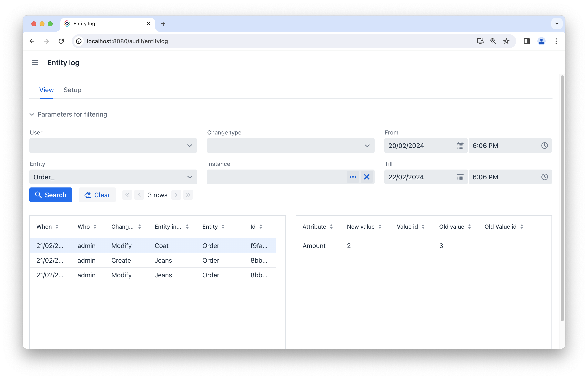Switch to the View tab
This screenshot has width=588, height=379.
[x=46, y=90]
